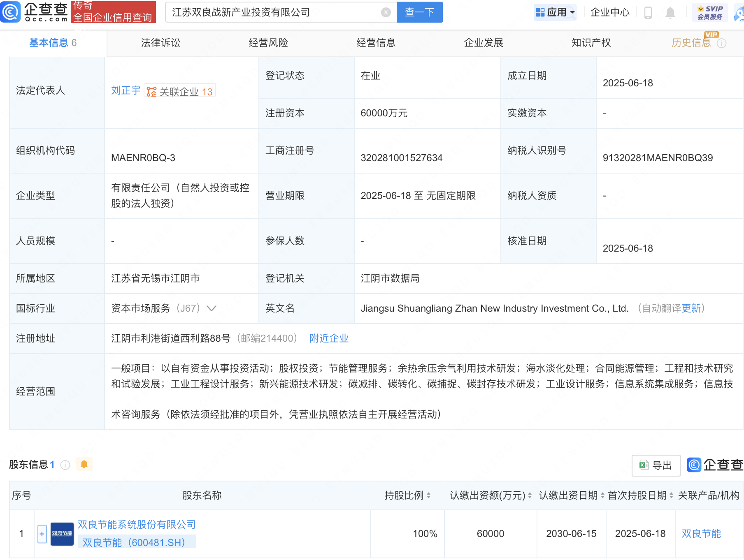Expand the 资本市场服务 industry chevron
This screenshot has height=560, width=744.
pos(212,308)
